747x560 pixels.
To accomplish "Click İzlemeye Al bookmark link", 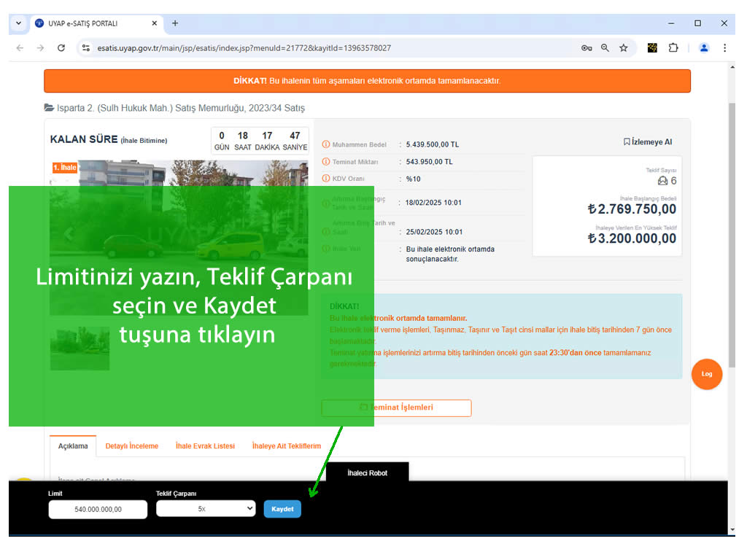I will coord(648,142).
